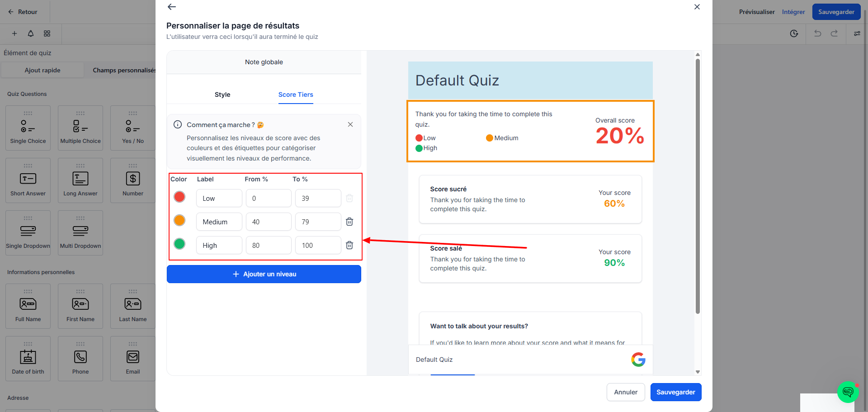The image size is (868, 412).
Task: Click the back arrow in the dialog header
Action: (x=172, y=7)
